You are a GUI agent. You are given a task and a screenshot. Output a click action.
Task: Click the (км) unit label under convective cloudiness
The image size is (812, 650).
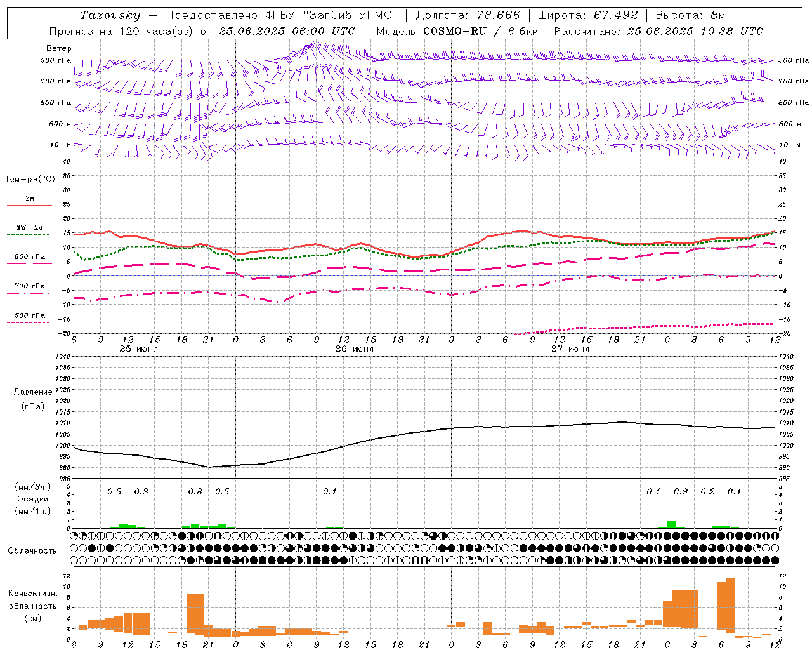(x=32, y=618)
